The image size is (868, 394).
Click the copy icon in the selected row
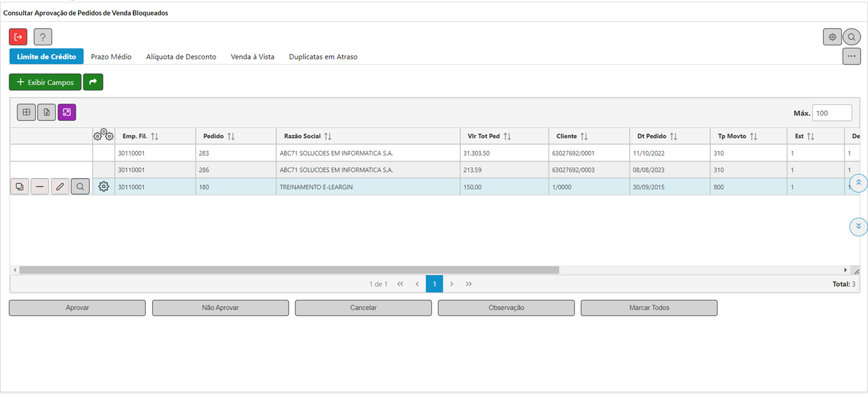coord(20,186)
